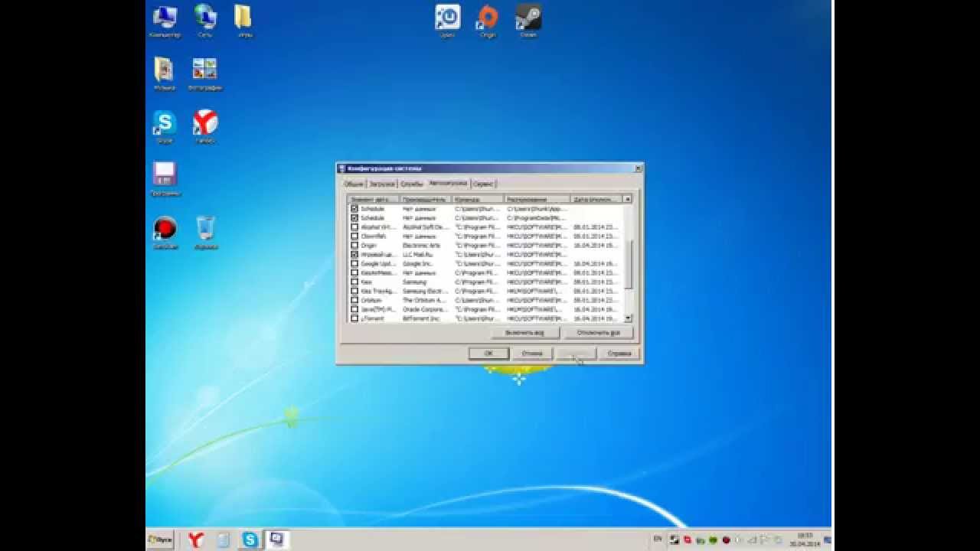This screenshot has width=980, height=551.
Task: Launch Steam from the desktop shortcut
Action: coord(528,20)
